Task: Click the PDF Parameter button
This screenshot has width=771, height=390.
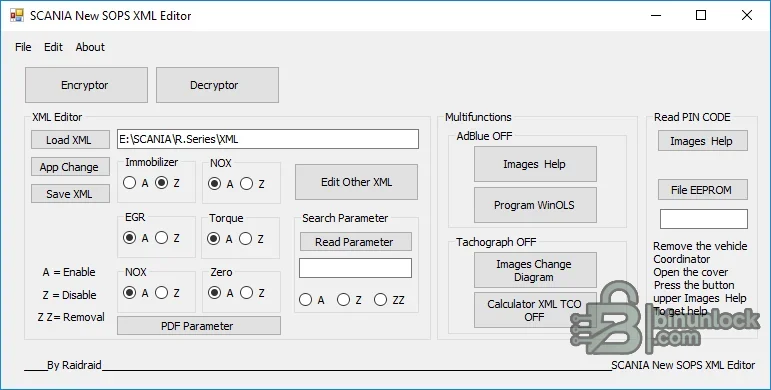Action: 199,326
